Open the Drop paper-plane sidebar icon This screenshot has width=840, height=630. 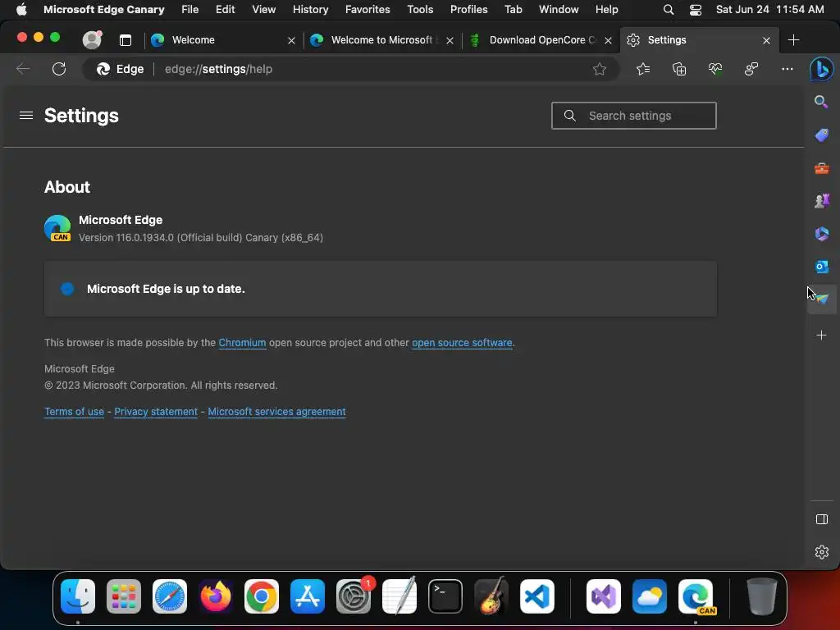821,299
